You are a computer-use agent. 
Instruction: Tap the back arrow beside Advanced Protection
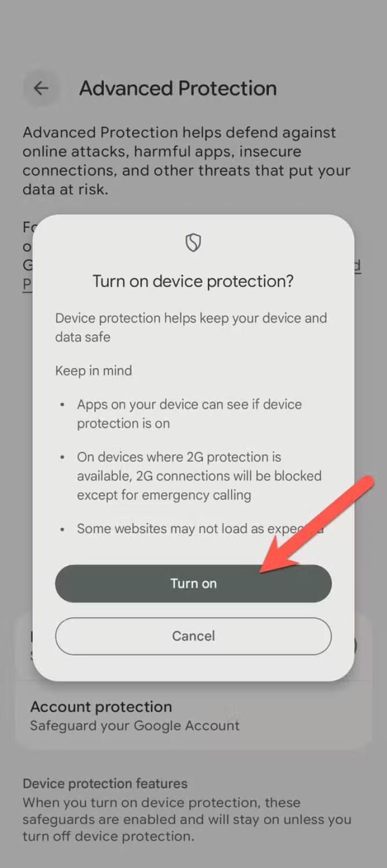(41, 88)
